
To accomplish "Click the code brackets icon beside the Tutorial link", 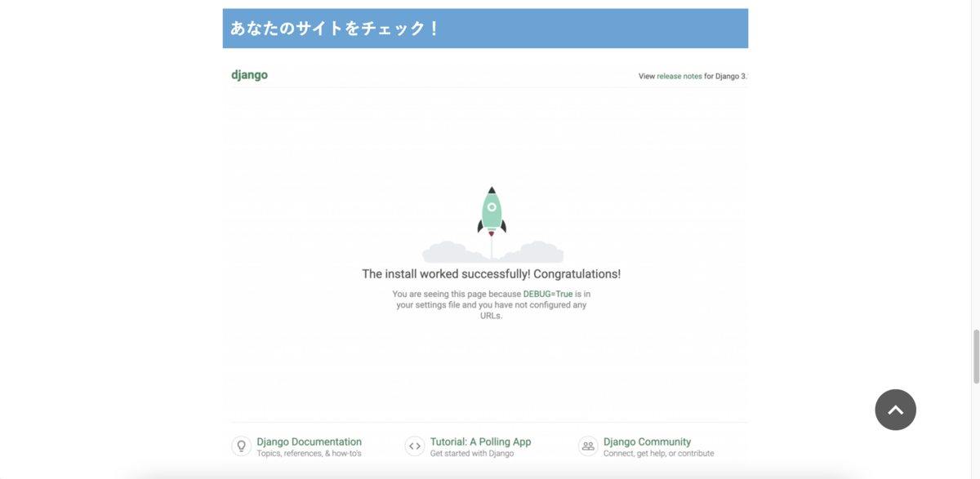I will pyautogui.click(x=414, y=446).
